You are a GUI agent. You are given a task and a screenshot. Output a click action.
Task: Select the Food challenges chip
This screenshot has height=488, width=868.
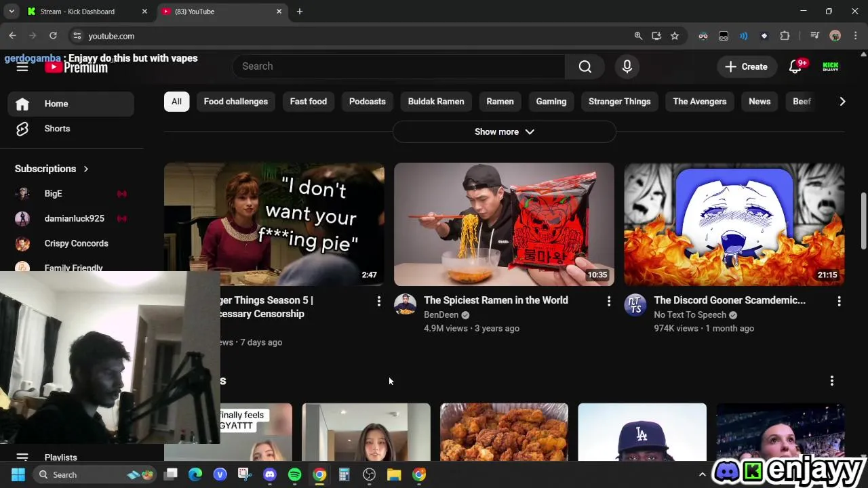(236, 102)
